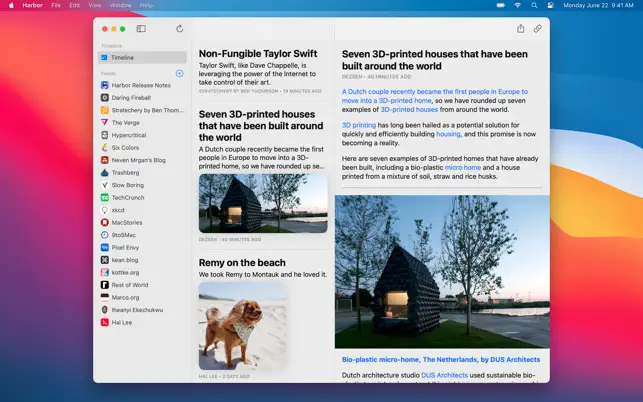The height and width of the screenshot is (402, 643).
Task: Select the 'Daring Fireball' feed name
Action: click(x=131, y=98)
